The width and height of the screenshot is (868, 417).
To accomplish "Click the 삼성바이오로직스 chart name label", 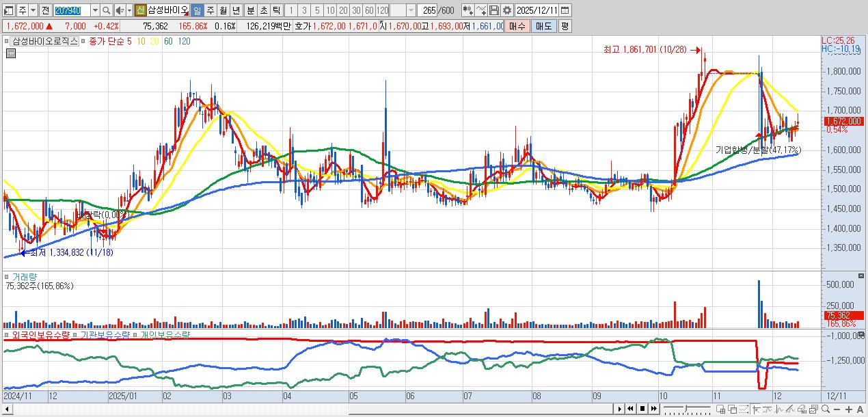I will tap(45, 41).
